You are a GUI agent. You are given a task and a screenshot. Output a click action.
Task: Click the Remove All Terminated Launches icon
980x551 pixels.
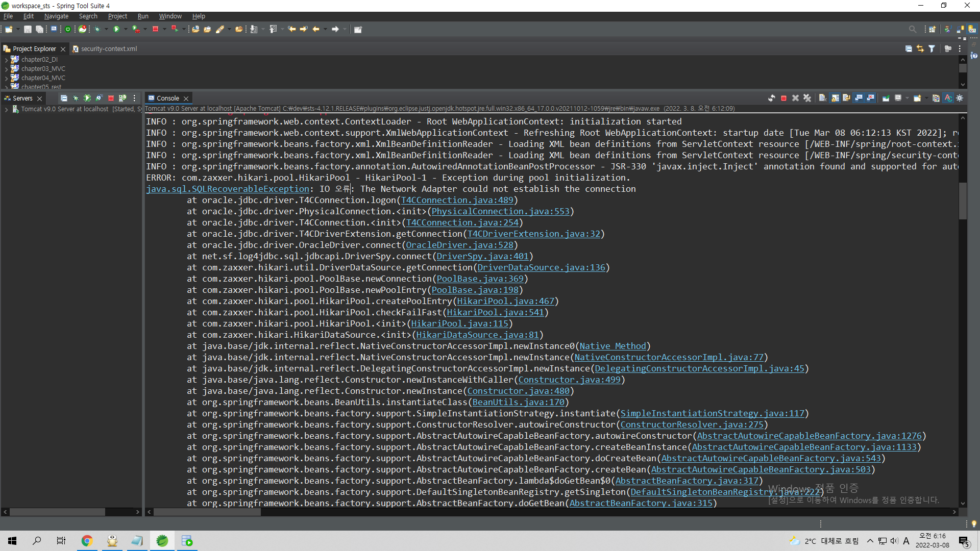(807, 98)
